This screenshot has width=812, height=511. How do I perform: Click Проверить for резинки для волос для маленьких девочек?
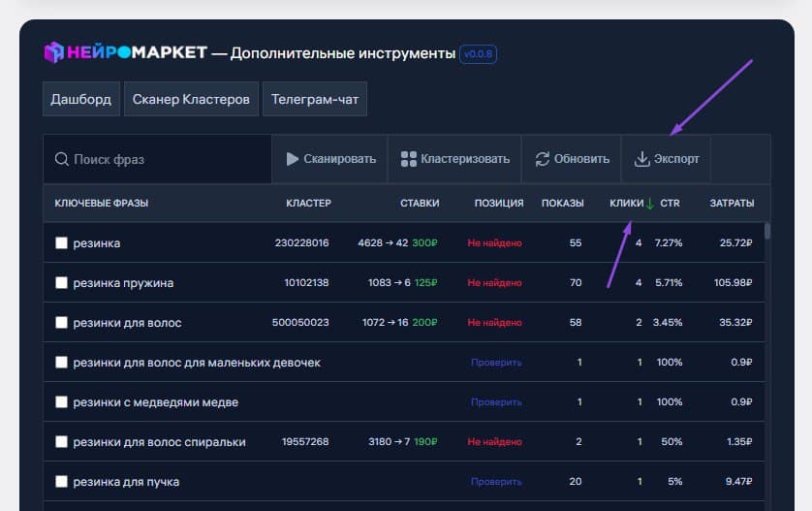click(496, 363)
